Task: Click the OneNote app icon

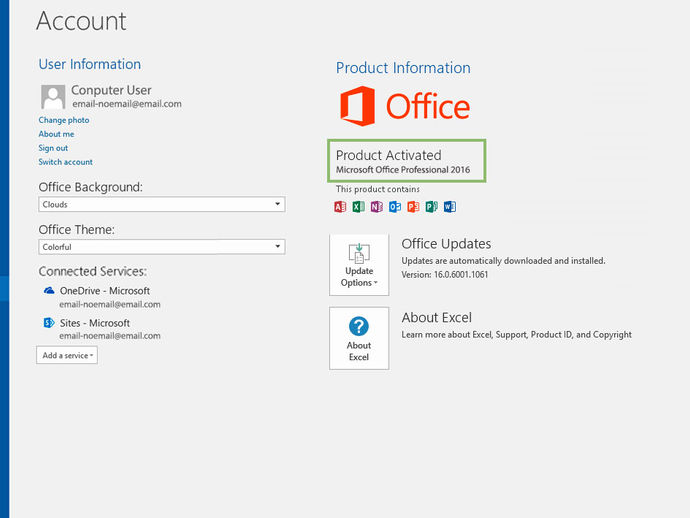Action: [376, 206]
